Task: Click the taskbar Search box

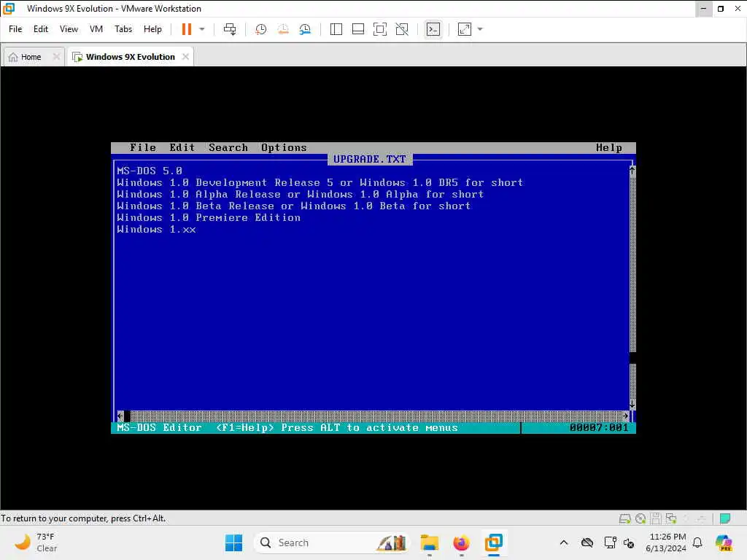Action: pos(332,542)
